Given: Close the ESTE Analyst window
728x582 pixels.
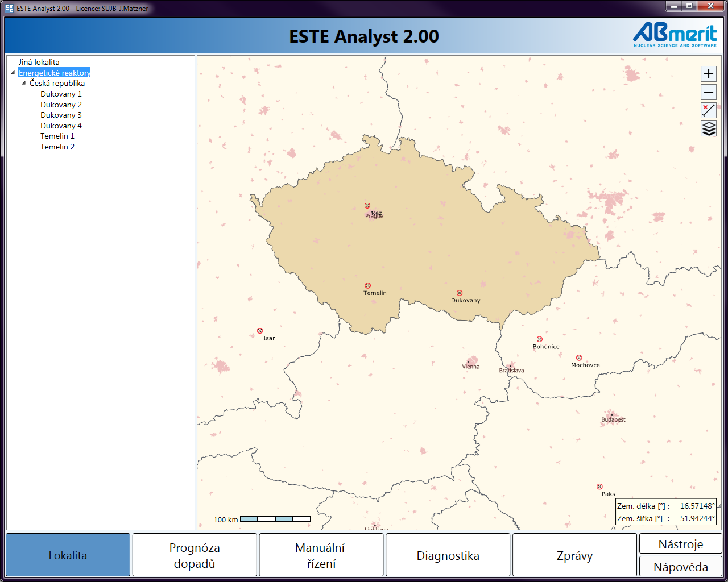Looking at the screenshot, I should coord(711,6).
